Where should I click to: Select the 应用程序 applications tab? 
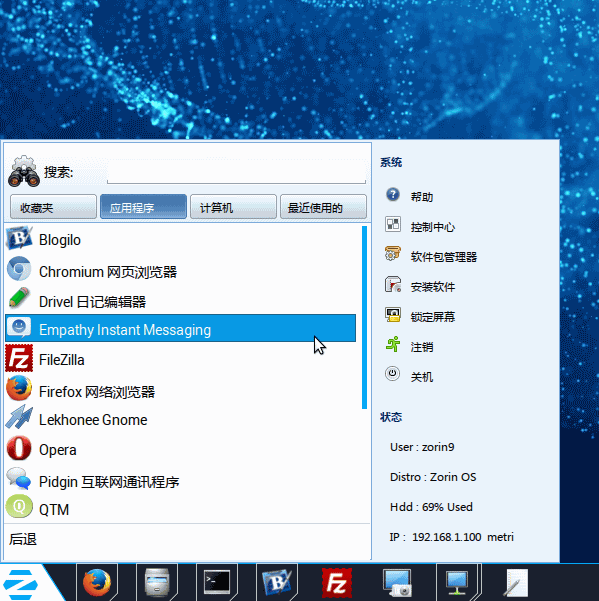pyautogui.click(x=143, y=207)
